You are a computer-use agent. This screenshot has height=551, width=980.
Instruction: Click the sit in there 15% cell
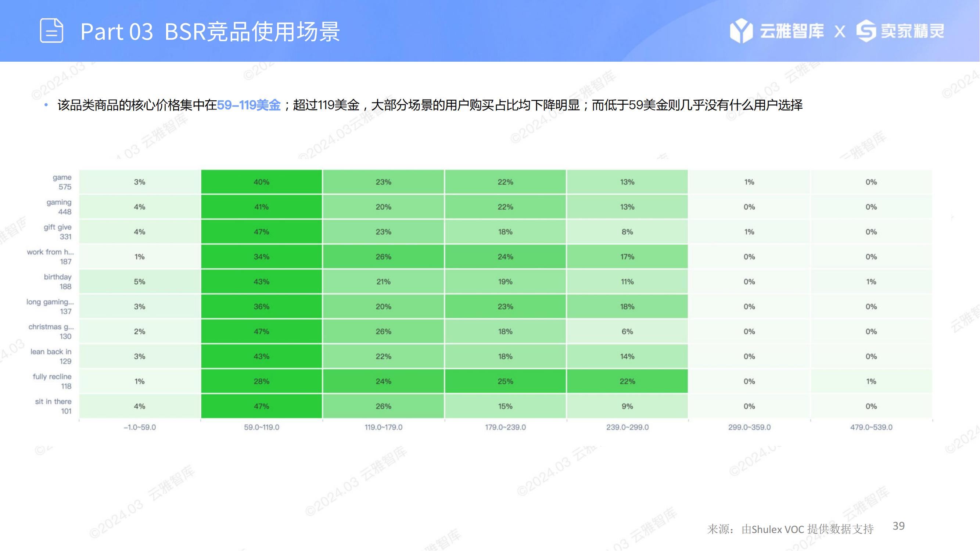coord(505,406)
